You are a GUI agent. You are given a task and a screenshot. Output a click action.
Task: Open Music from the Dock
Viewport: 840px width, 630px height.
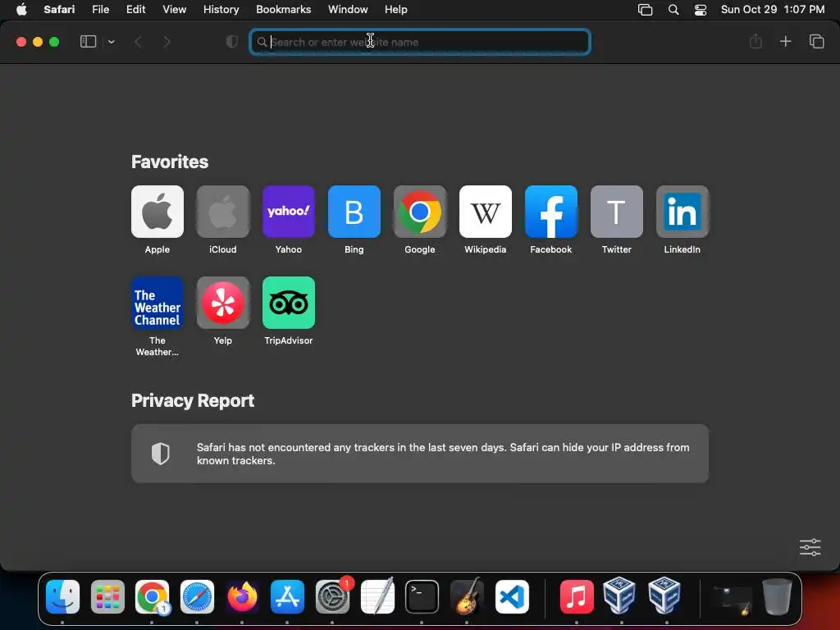(x=577, y=596)
